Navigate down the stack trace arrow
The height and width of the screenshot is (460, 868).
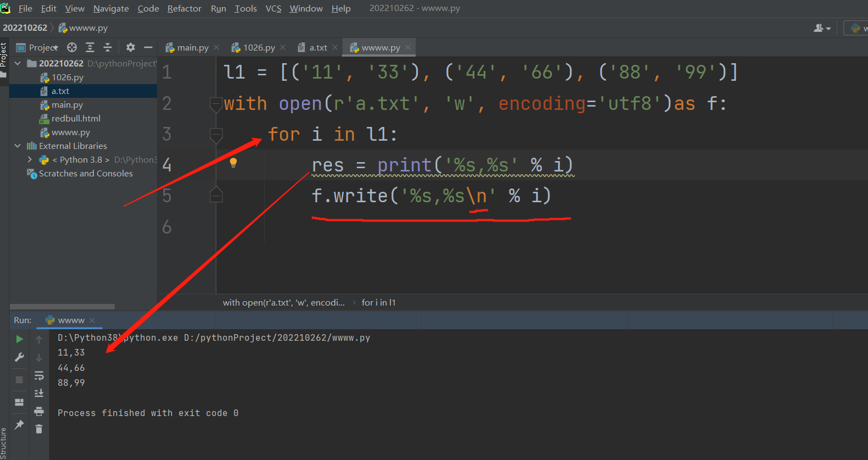(39, 358)
